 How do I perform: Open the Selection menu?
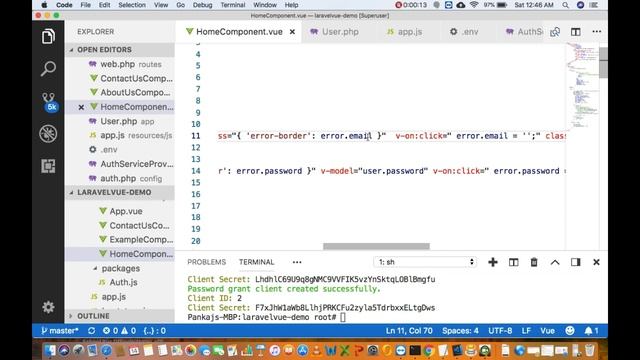click(x=132, y=5)
